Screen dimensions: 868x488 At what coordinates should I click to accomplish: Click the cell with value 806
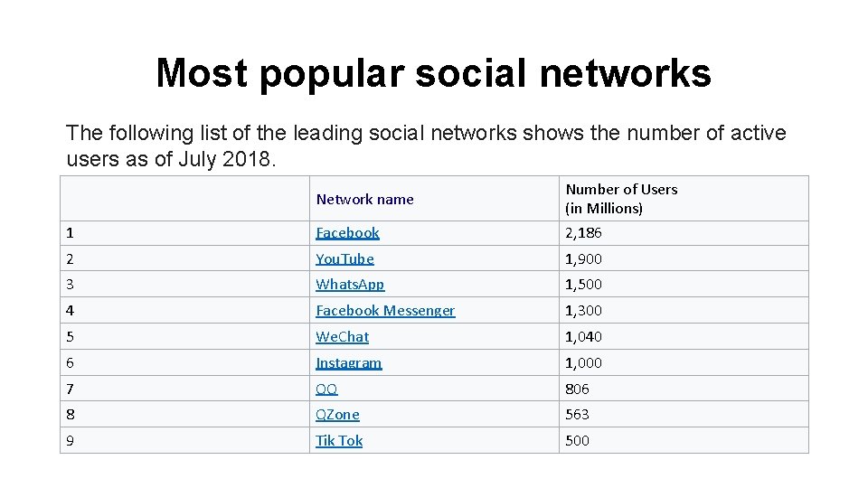(x=577, y=389)
